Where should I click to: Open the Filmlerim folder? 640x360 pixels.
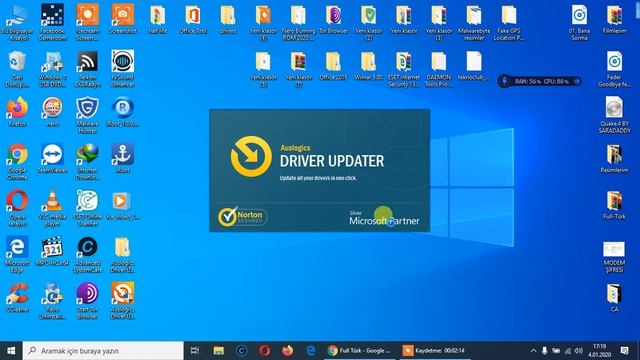[x=614, y=20]
